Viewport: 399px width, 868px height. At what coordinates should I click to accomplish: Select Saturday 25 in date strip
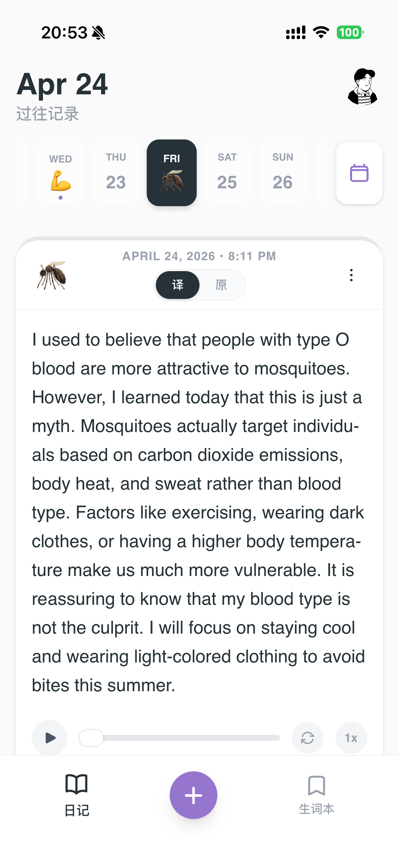[227, 173]
